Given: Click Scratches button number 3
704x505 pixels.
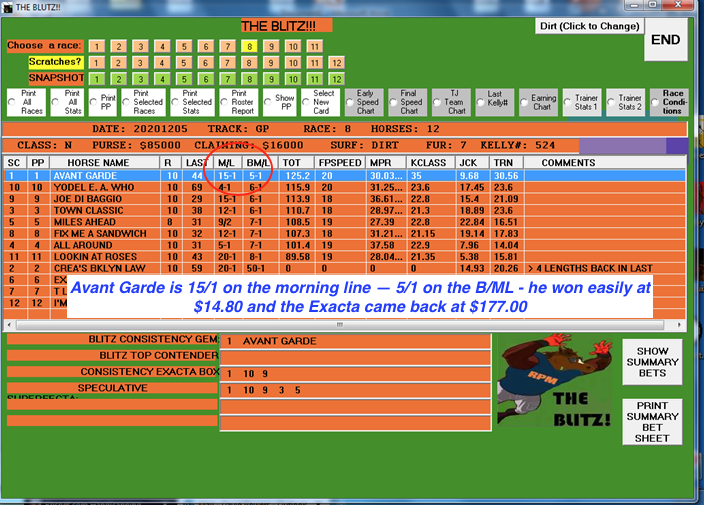Looking at the screenshot, I should click(x=140, y=63).
